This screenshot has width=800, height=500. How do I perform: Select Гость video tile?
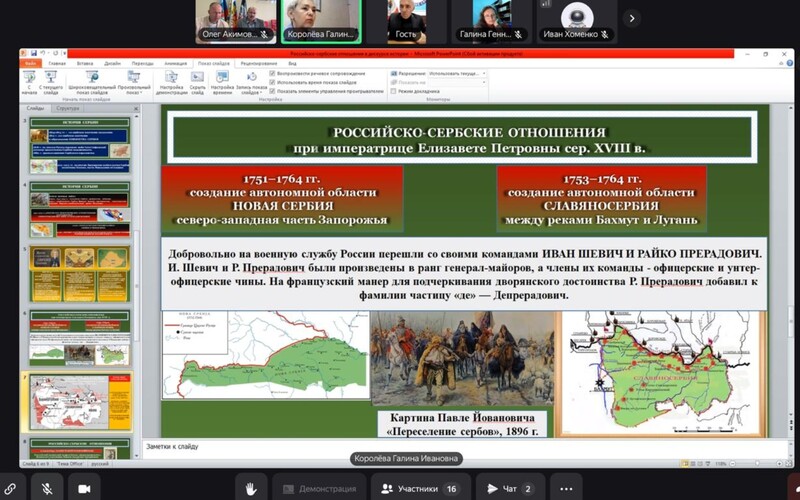406,21
